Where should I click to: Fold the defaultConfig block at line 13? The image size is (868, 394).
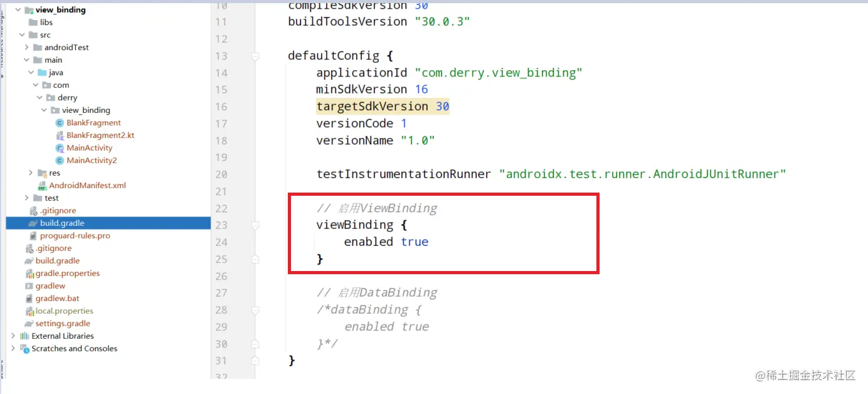pos(255,56)
